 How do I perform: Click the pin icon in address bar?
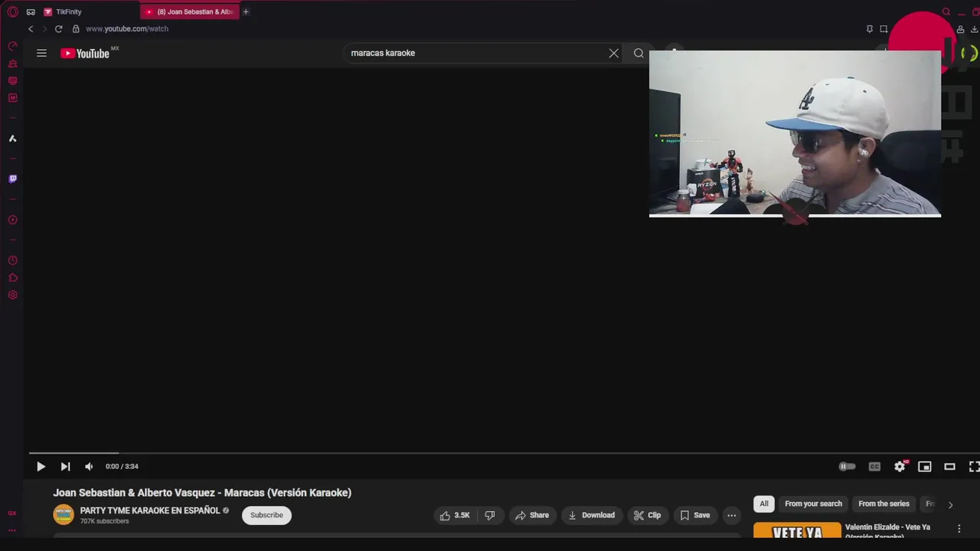pyautogui.click(x=869, y=29)
